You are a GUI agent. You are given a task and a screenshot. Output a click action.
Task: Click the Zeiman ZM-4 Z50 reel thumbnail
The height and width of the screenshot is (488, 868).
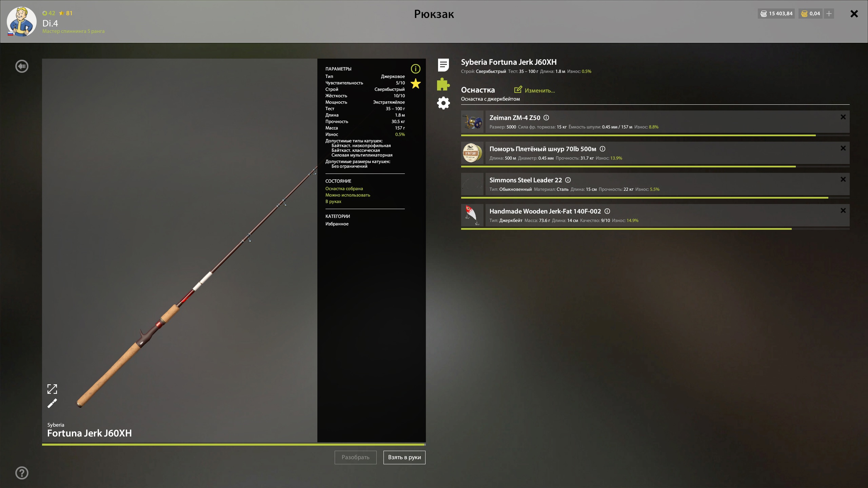472,122
